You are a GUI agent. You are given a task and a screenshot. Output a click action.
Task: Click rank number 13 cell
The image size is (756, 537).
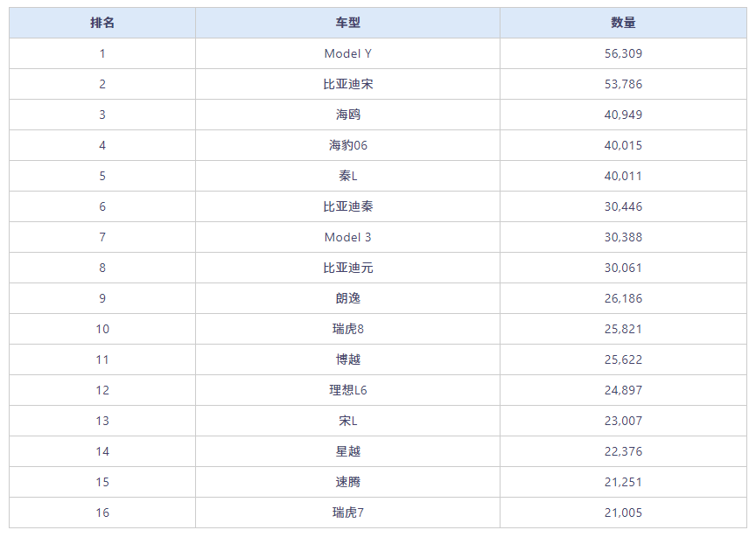pos(102,421)
